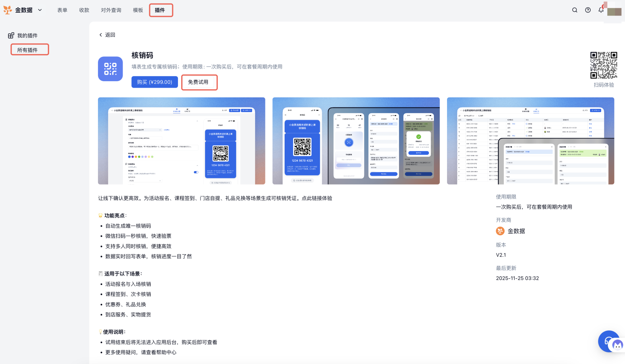This screenshot has width=625, height=364.
Task: Click the bullet 课程签到、次卡核销
Action: tap(128, 294)
